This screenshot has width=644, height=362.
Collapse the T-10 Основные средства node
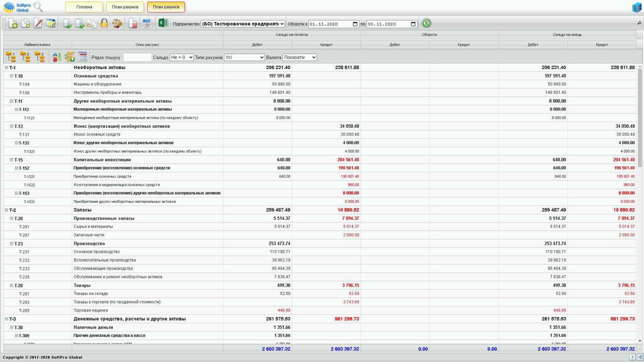[12, 76]
